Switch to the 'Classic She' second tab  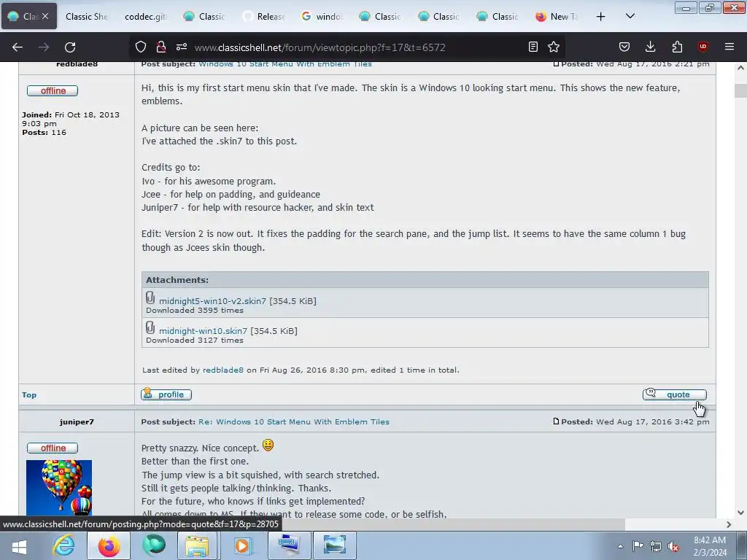[86, 16]
